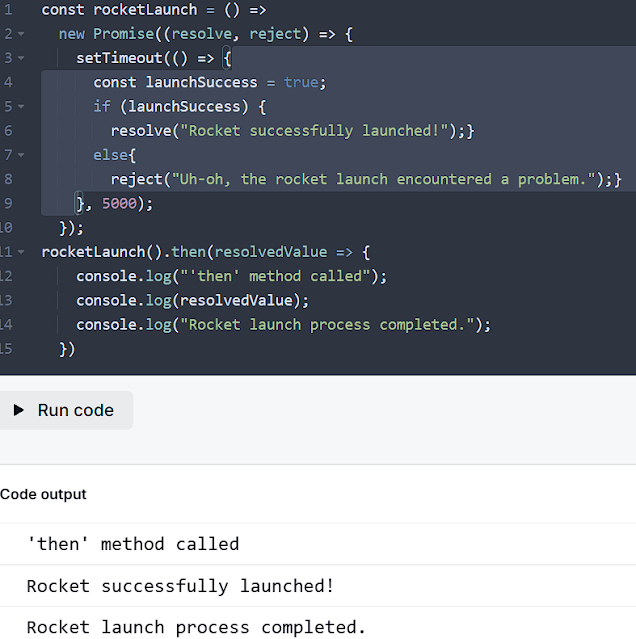This screenshot has width=636, height=639.
Task: Click the launchSuccess declaration on line 4
Action: tap(202, 82)
